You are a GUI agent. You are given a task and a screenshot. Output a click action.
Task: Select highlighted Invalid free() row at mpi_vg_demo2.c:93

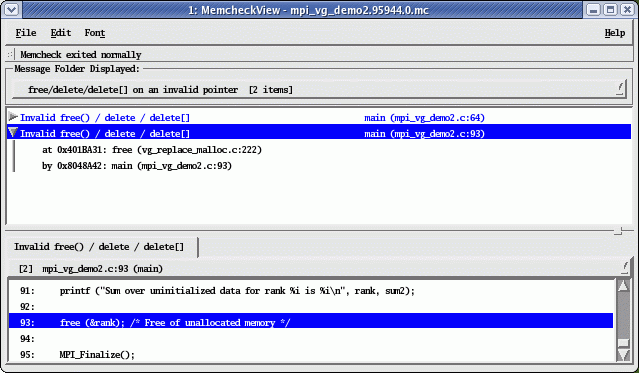click(319, 133)
